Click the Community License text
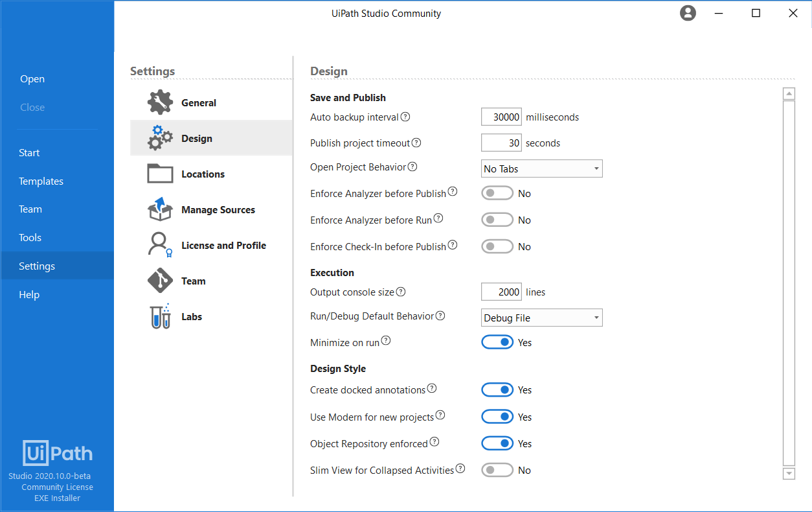The height and width of the screenshot is (512, 812). (57, 487)
